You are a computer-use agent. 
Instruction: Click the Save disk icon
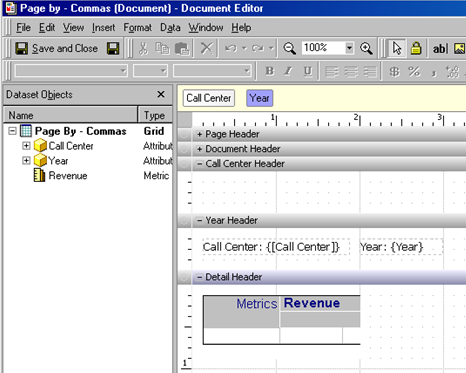coord(113,49)
